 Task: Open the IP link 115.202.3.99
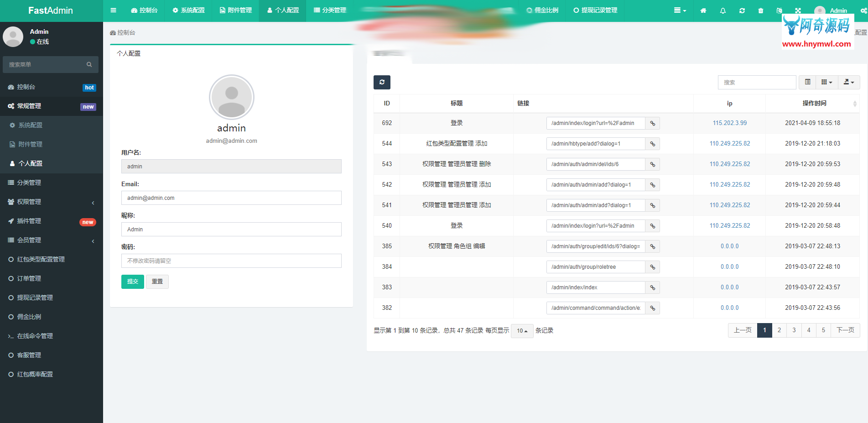point(729,123)
